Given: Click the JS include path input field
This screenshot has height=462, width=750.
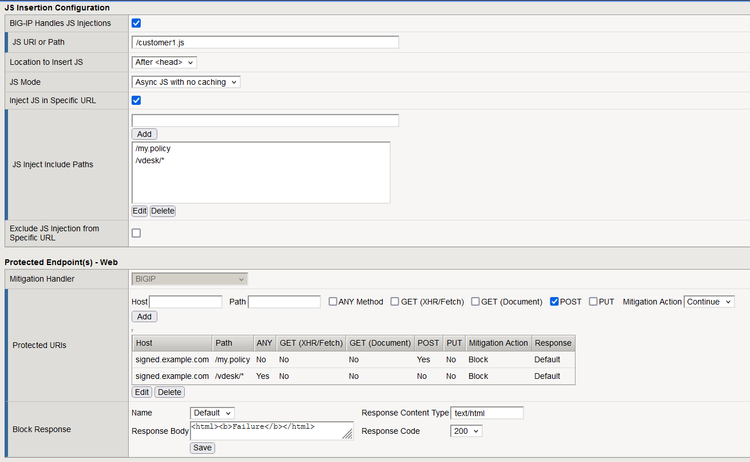Looking at the screenshot, I should click(x=265, y=120).
